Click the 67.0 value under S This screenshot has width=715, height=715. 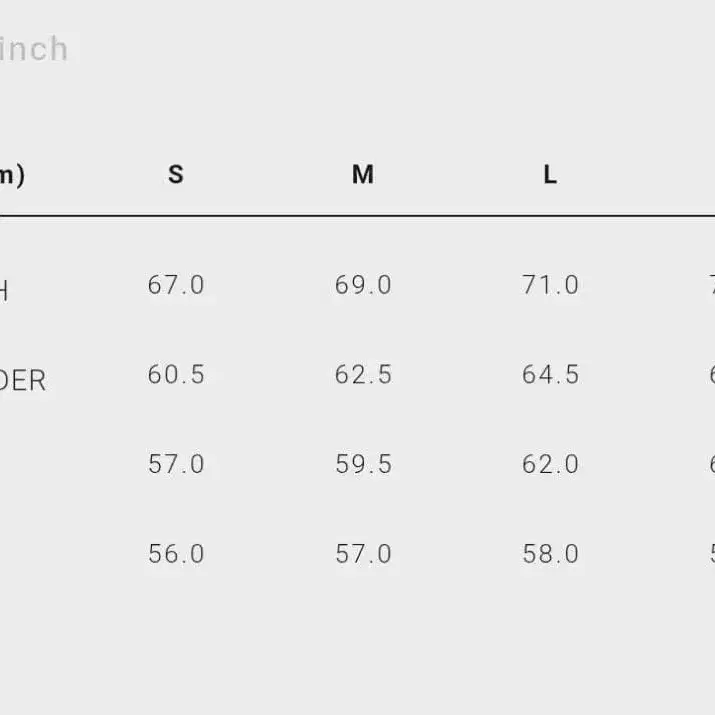pyautogui.click(x=176, y=286)
